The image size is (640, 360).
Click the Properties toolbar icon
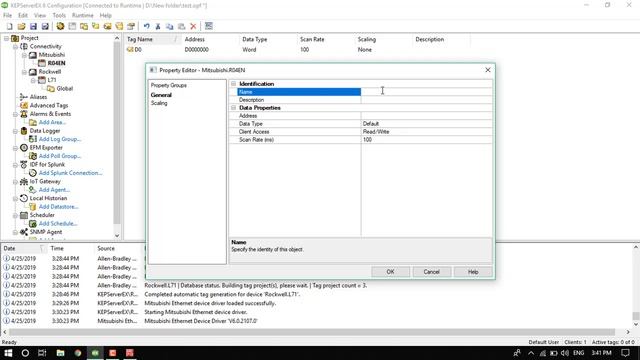(x=131, y=26)
